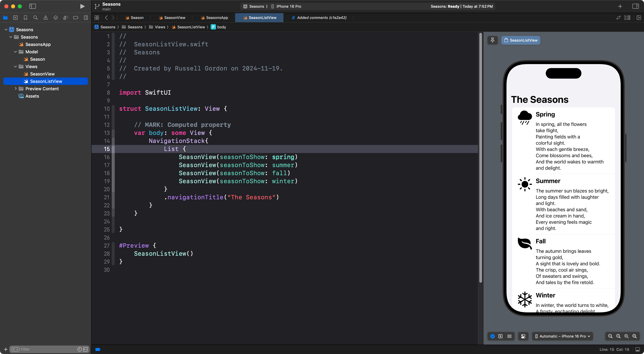The image size is (644, 354).
Task: Click the SeasonListView preview button
Action: click(x=521, y=40)
